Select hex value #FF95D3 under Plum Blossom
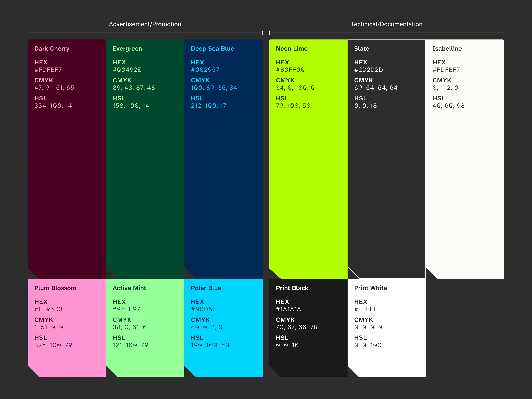The height and width of the screenshot is (399, 532). (x=48, y=309)
